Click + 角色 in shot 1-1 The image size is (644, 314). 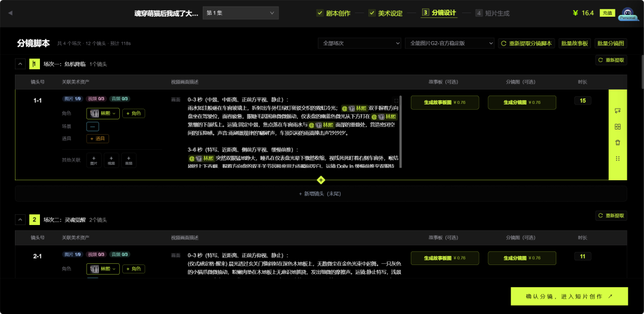[x=134, y=113]
